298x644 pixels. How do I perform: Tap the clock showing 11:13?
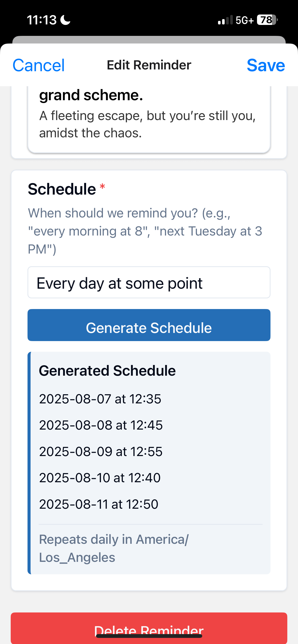(42, 20)
